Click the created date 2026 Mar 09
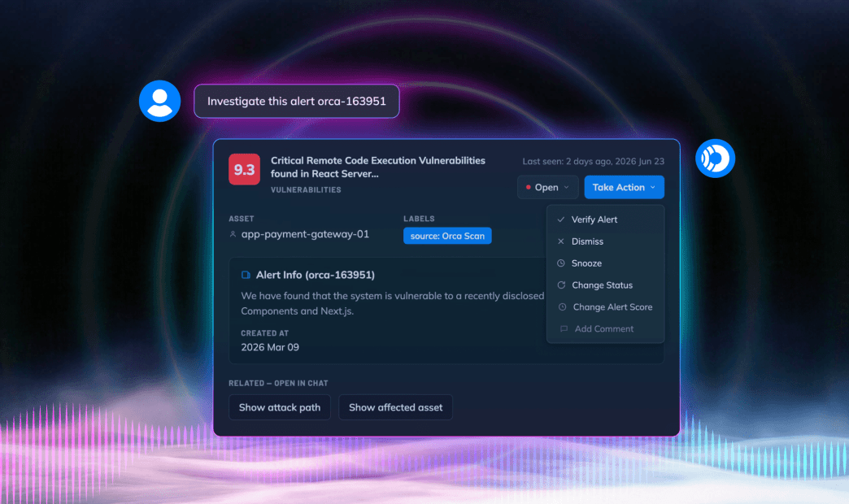 270,347
